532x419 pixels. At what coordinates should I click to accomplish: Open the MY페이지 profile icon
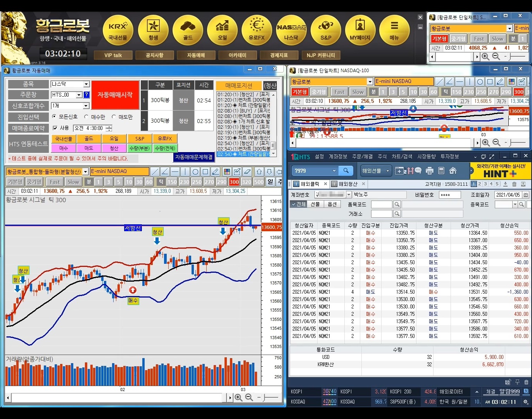pyautogui.click(x=360, y=30)
